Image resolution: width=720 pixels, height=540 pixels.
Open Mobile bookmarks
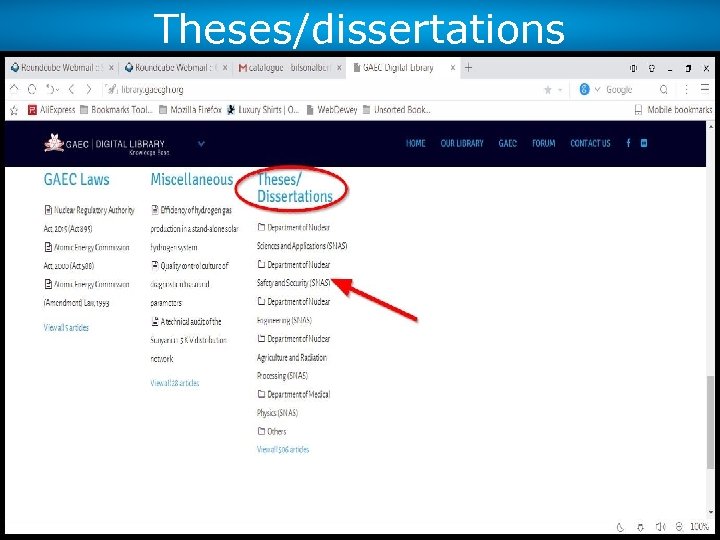pyautogui.click(x=673, y=110)
